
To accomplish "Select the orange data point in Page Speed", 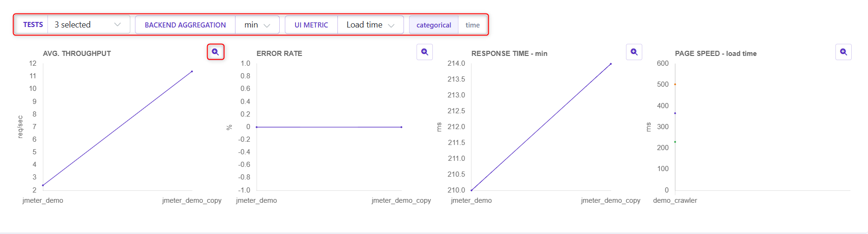I will pos(675,84).
